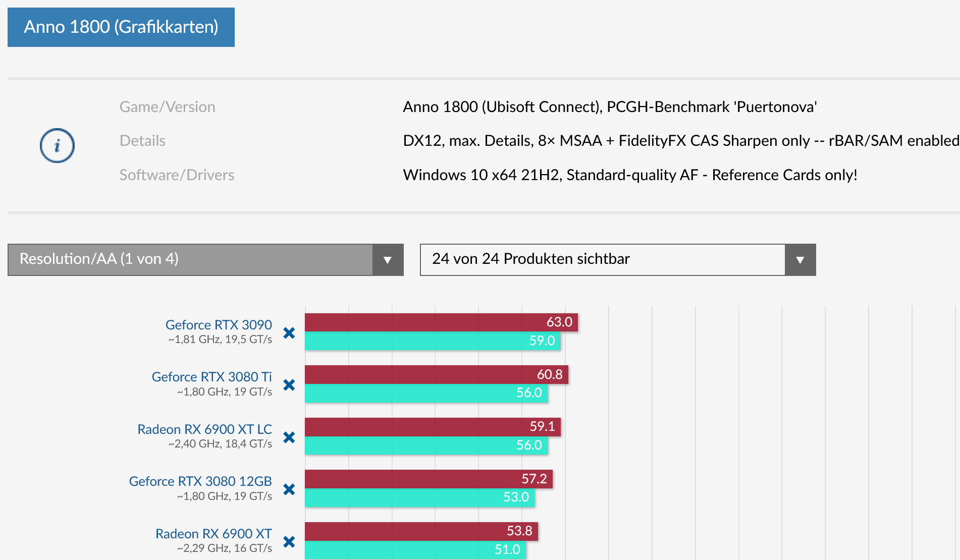This screenshot has height=560, width=960.
Task: Click the Windows 10 x64 21H2 text
Action: coord(630,175)
